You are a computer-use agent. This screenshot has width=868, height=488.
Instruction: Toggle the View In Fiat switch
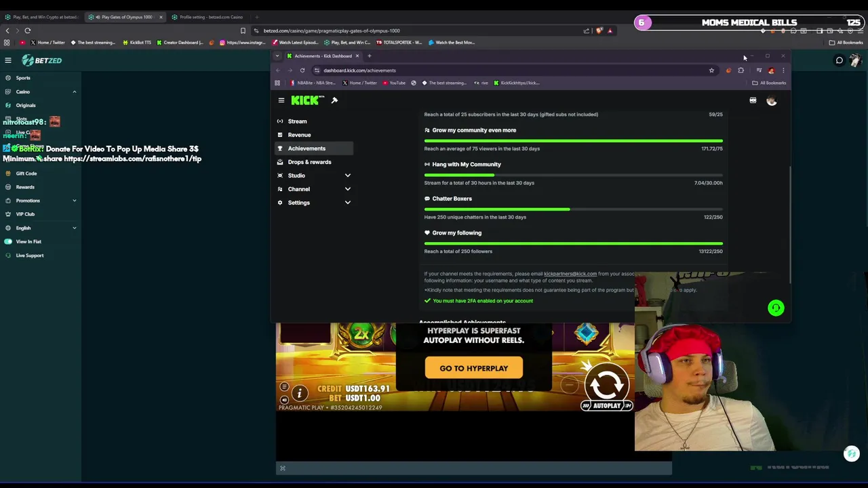pos(8,241)
